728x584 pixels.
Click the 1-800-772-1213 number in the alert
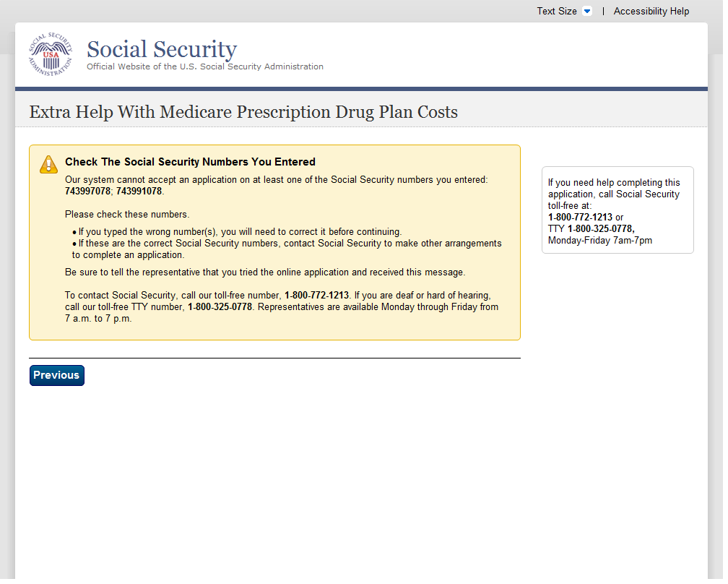pos(316,296)
